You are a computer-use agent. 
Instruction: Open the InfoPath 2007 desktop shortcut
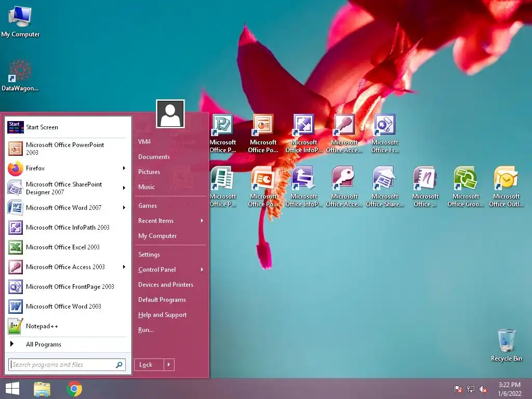click(x=303, y=187)
